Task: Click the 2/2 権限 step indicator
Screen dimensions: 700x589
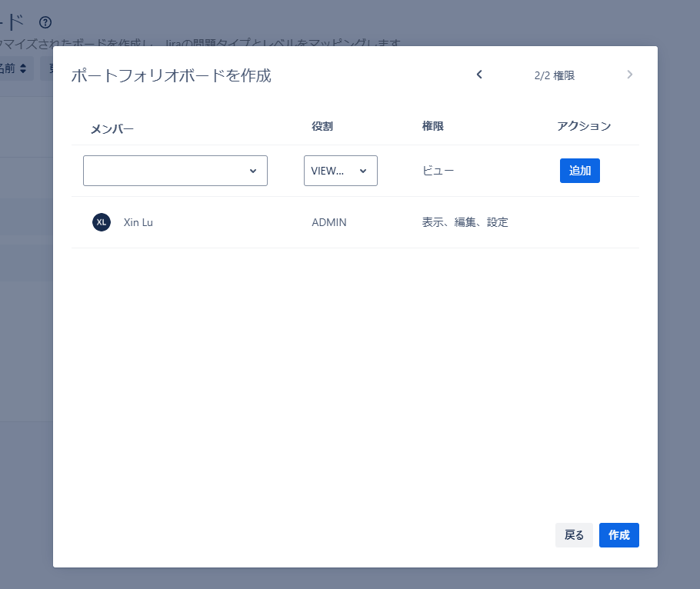Action: (x=554, y=75)
